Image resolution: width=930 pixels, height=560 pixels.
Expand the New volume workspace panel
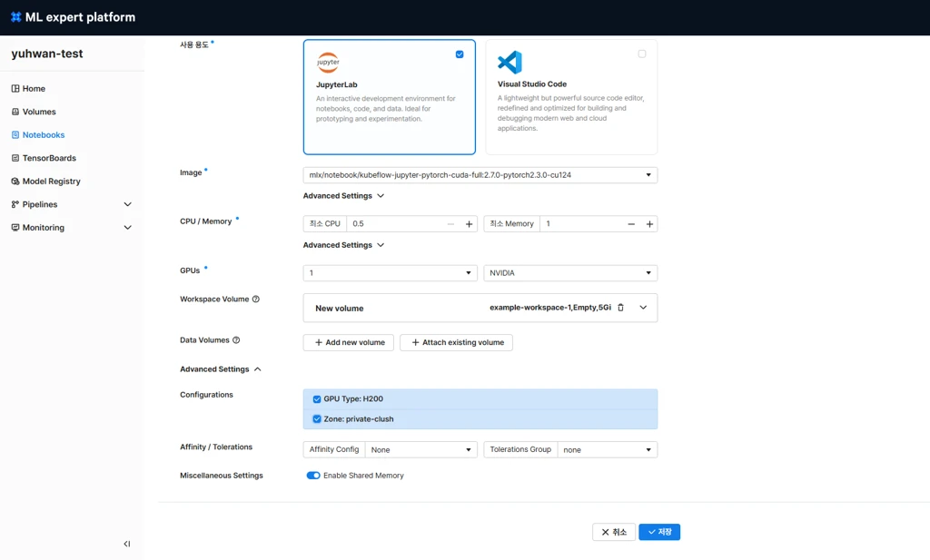coord(643,308)
